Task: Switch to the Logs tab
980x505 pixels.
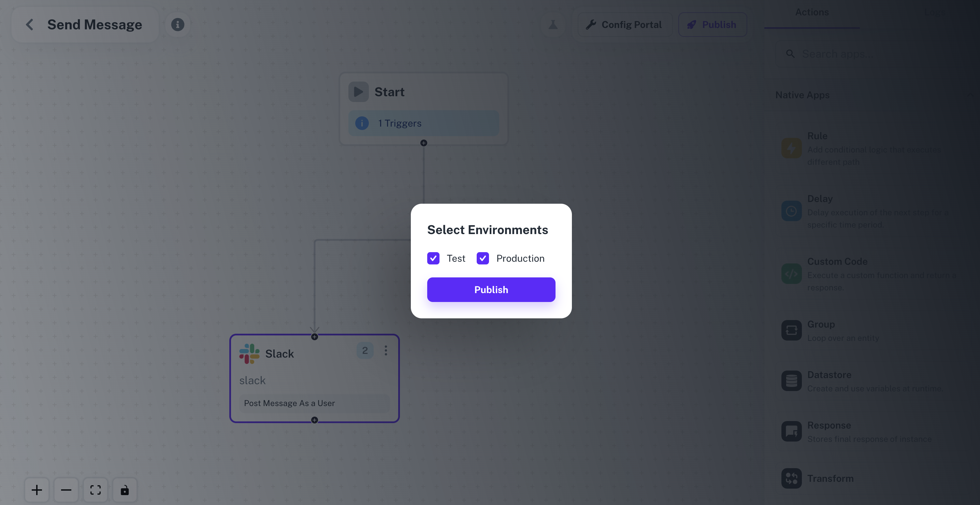Action: point(935,12)
